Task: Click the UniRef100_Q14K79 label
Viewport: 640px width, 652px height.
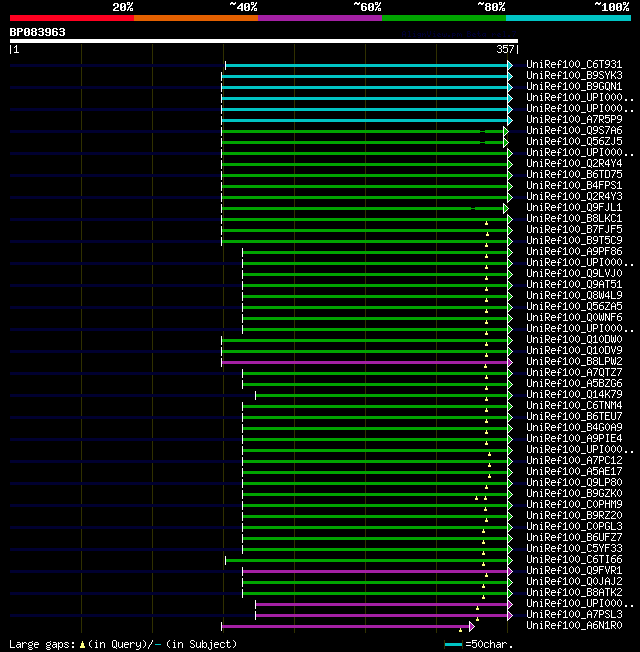Action: tap(574, 394)
